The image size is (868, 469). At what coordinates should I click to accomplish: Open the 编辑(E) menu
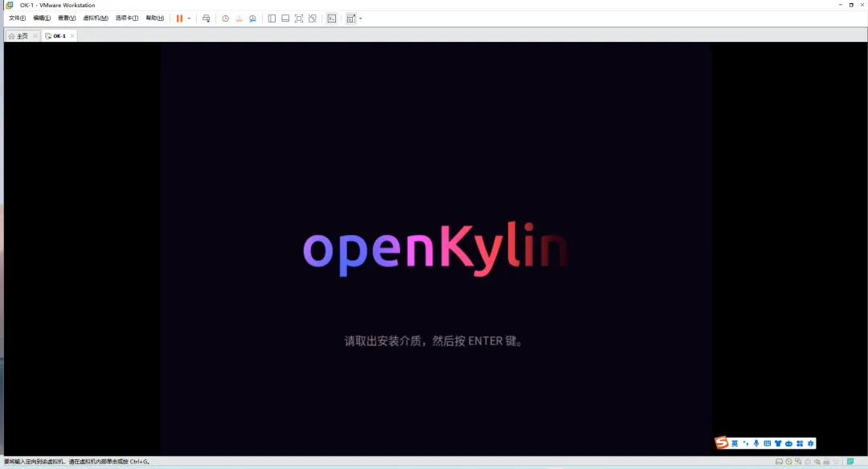[x=42, y=19]
